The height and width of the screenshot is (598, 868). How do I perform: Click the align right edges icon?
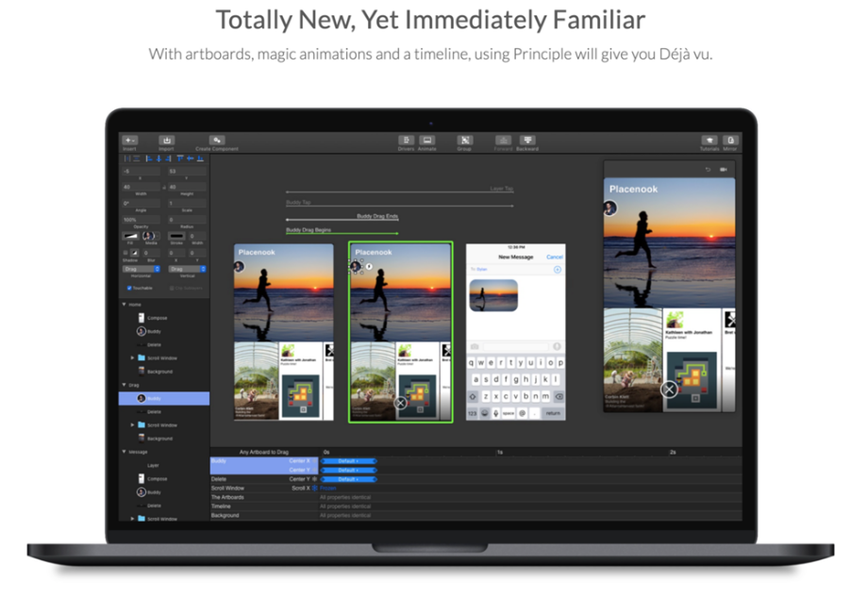click(x=168, y=158)
